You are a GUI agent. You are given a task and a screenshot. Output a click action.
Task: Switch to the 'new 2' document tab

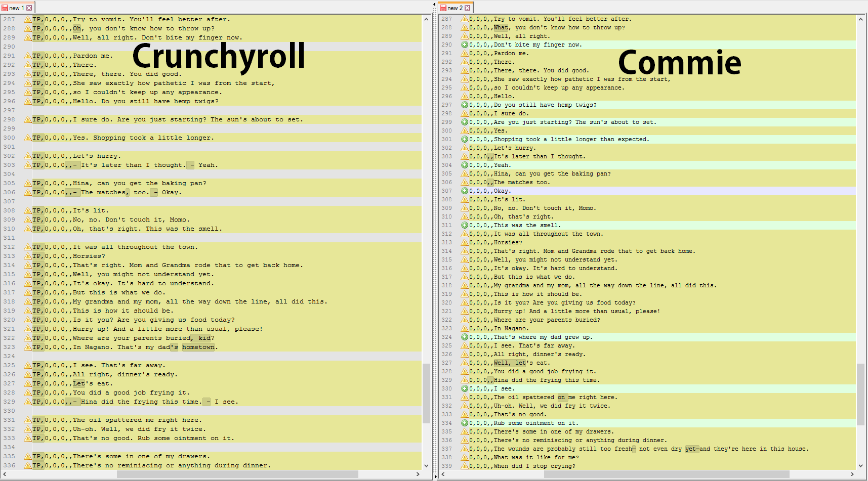click(x=456, y=8)
